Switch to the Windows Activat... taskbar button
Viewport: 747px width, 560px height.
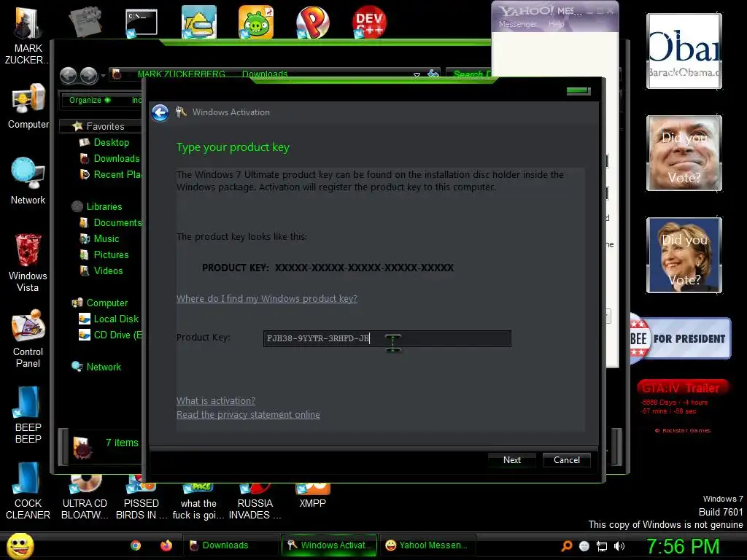[329, 545]
